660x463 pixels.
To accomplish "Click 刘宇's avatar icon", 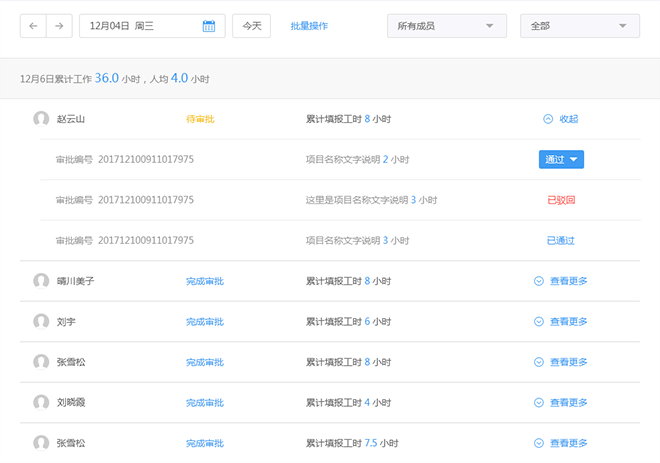I will [41, 322].
